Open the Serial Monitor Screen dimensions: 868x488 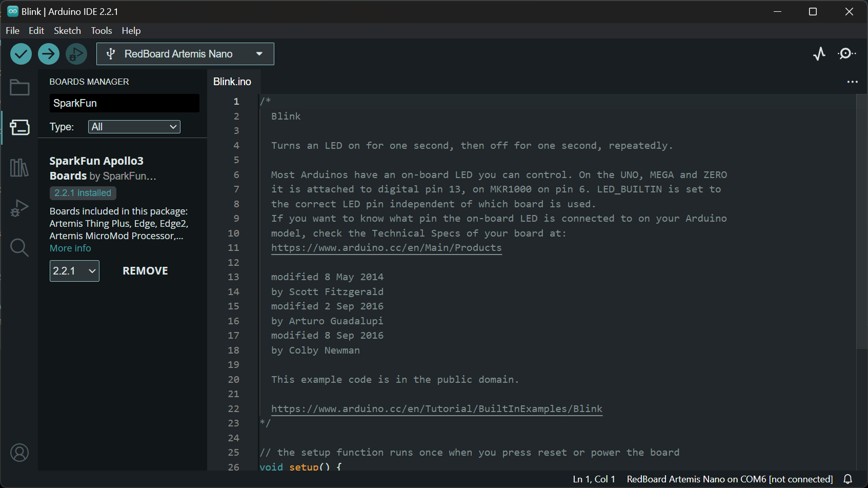tap(846, 54)
